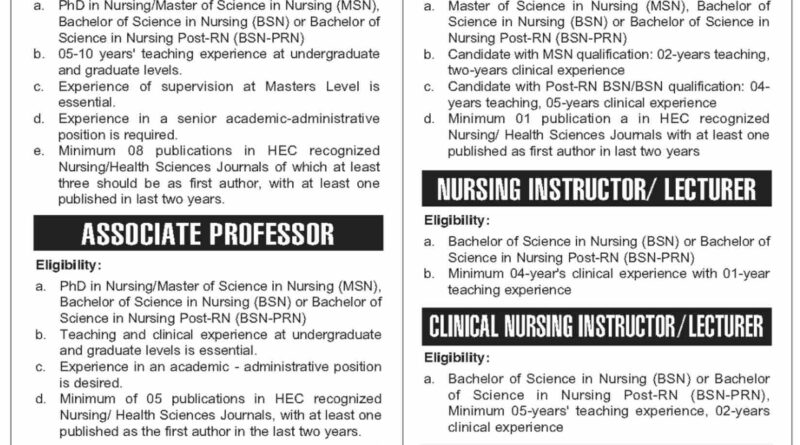
Task: Click 'Minimum 04-year's clinical experience' item
Action: (609, 274)
